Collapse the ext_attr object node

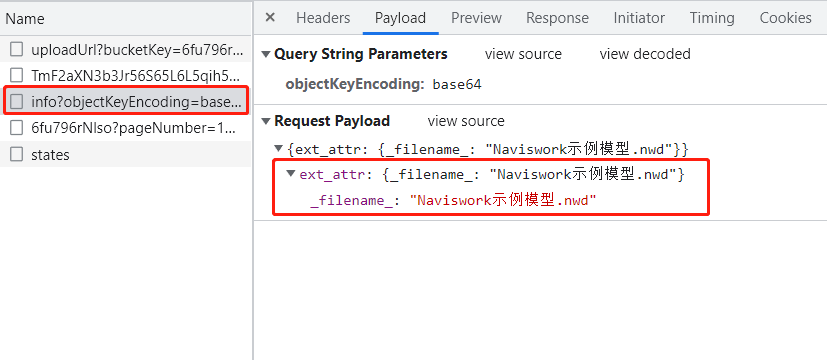291,174
